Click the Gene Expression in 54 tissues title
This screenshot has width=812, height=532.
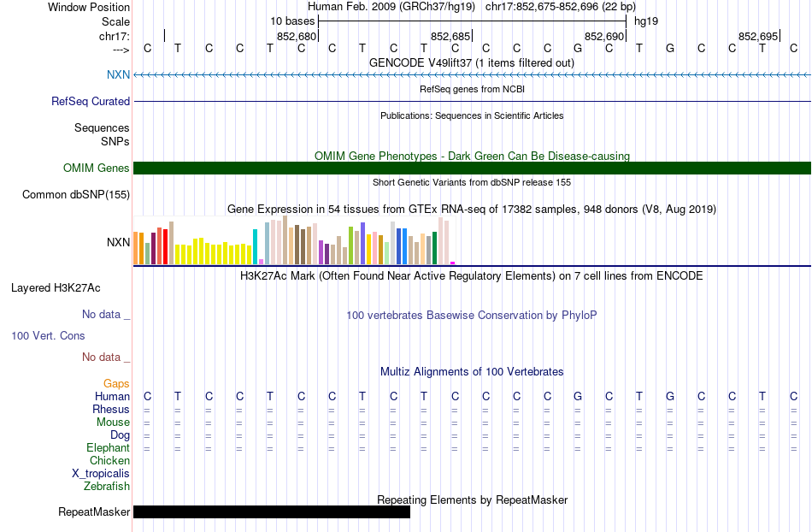click(472, 210)
